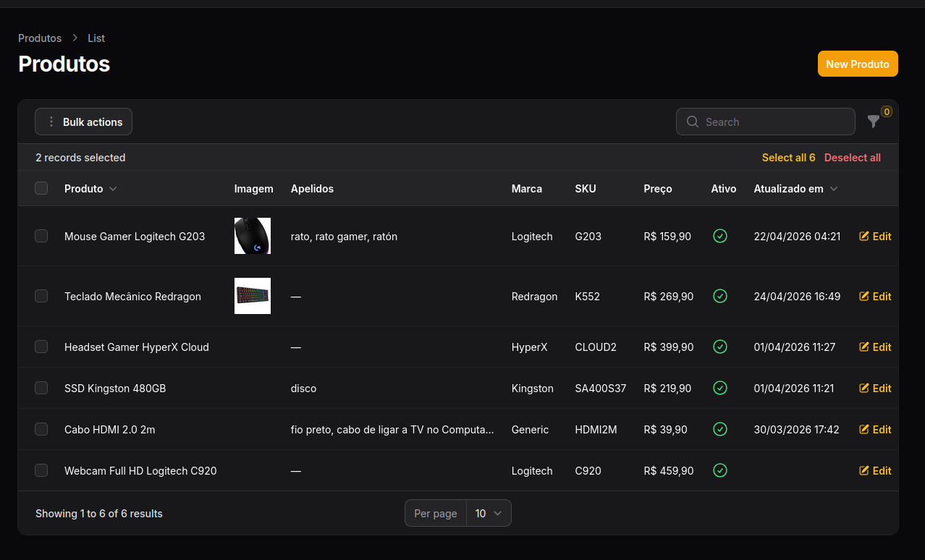This screenshot has width=925, height=560.
Task: Edit the Cabo HDMI 2.0 2m product
Action: pyautogui.click(x=875, y=430)
